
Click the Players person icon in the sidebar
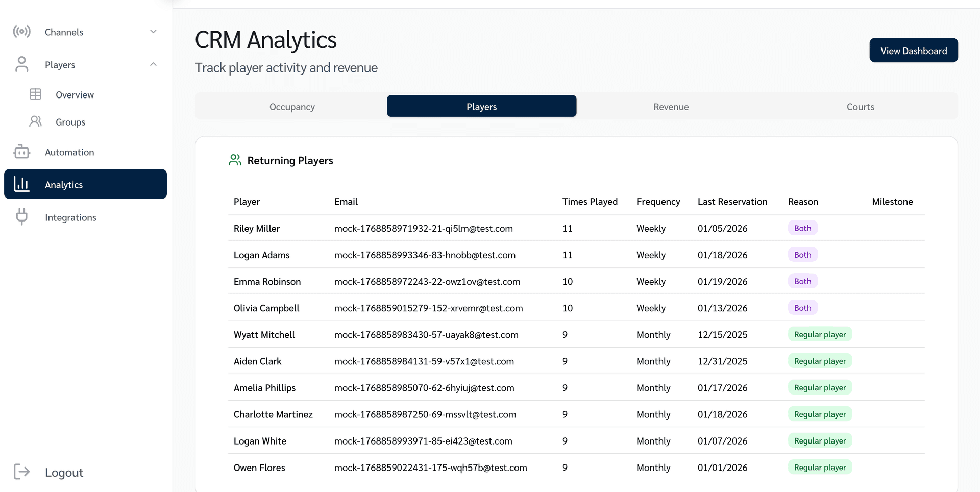point(21,64)
